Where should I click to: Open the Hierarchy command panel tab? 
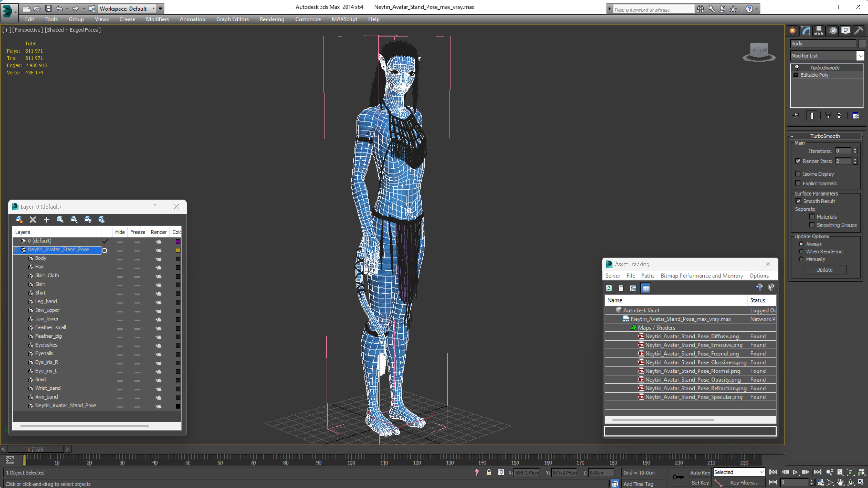pos(818,31)
